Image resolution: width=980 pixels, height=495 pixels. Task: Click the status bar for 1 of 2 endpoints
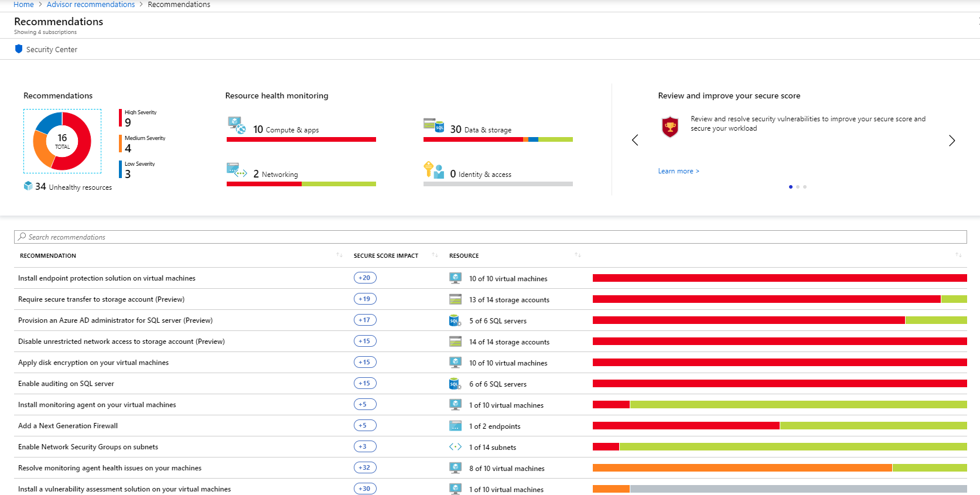click(780, 426)
